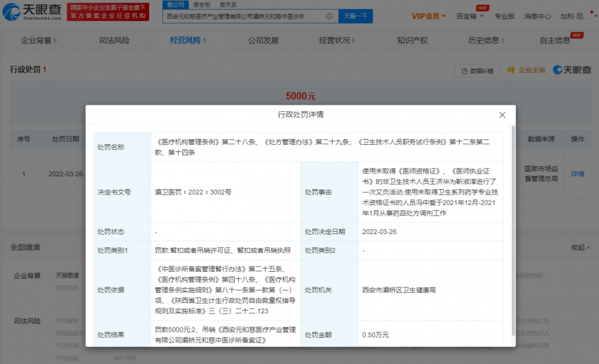Close the 行政处罚详情 dialog
The height and width of the screenshot is (364, 599).
pos(502,115)
